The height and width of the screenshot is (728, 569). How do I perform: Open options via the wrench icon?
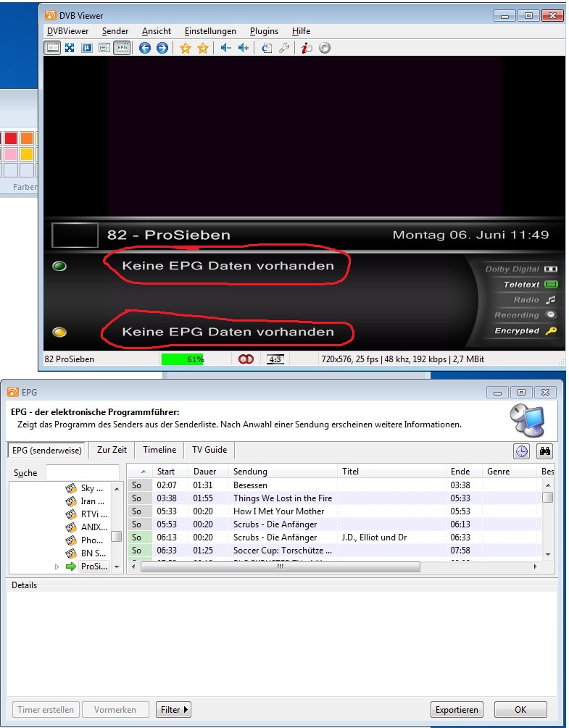coord(284,47)
